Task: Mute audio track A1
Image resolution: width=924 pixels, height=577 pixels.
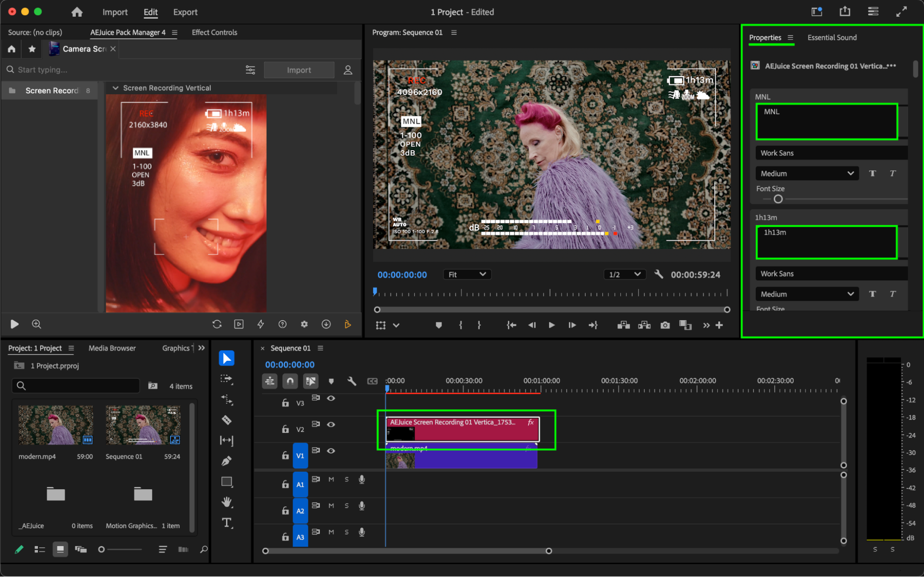Action: (331, 480)
